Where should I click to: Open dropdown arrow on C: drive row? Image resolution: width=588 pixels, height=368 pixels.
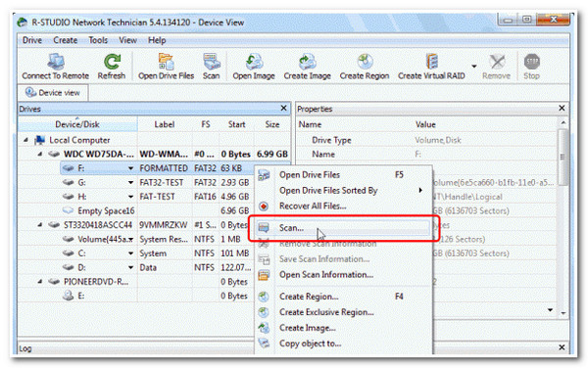coord(130,253)
